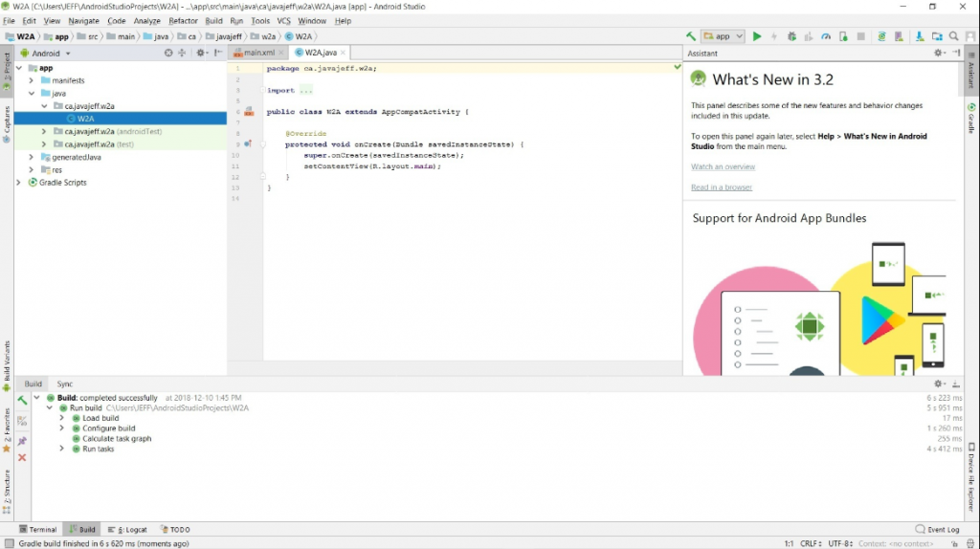Viewport: 980px width, 549px height.
Task: Hide the Assistant panel
Action: (x=956, y=54)
